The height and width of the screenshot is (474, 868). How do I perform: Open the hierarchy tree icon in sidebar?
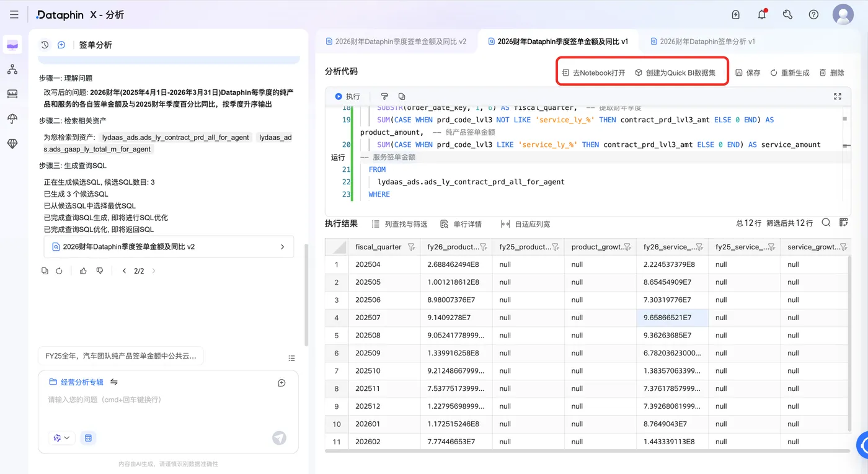pos(12,69)
